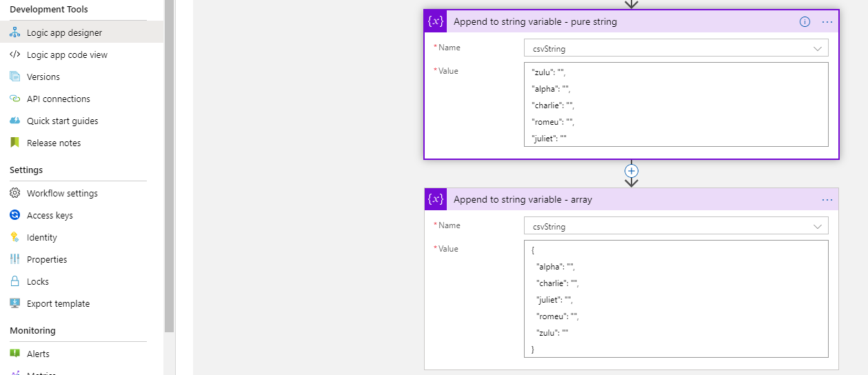Expand the Name dropdown in array action
Image resolution: width=868 pixels, height=375 pixels.
[818, 226]
